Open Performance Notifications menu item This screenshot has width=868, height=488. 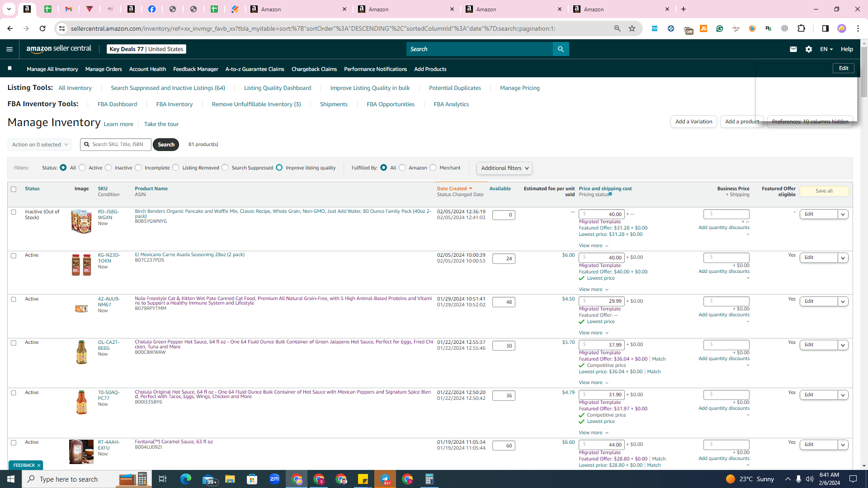tap(375, 69)
